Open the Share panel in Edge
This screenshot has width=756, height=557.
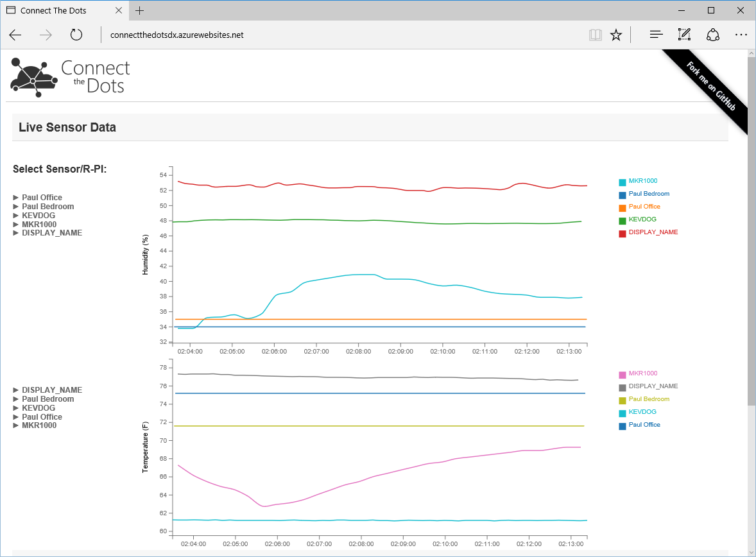click(x=713, y=35)
